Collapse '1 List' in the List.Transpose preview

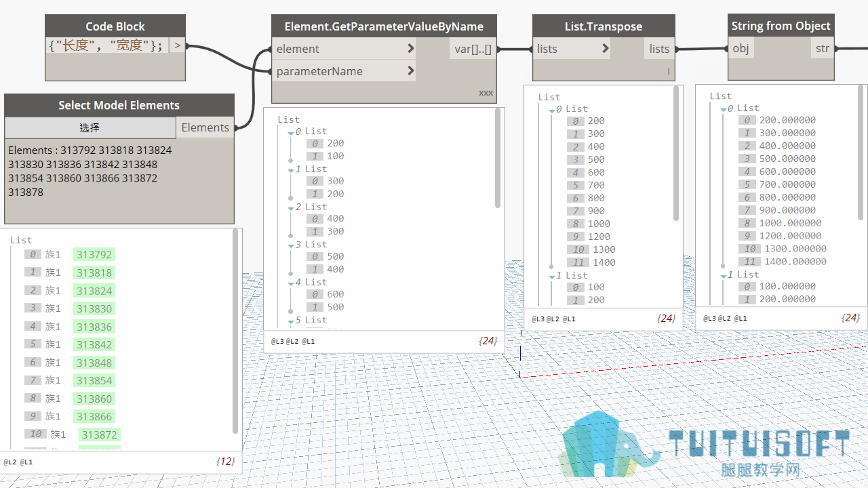tap(553, 277)
